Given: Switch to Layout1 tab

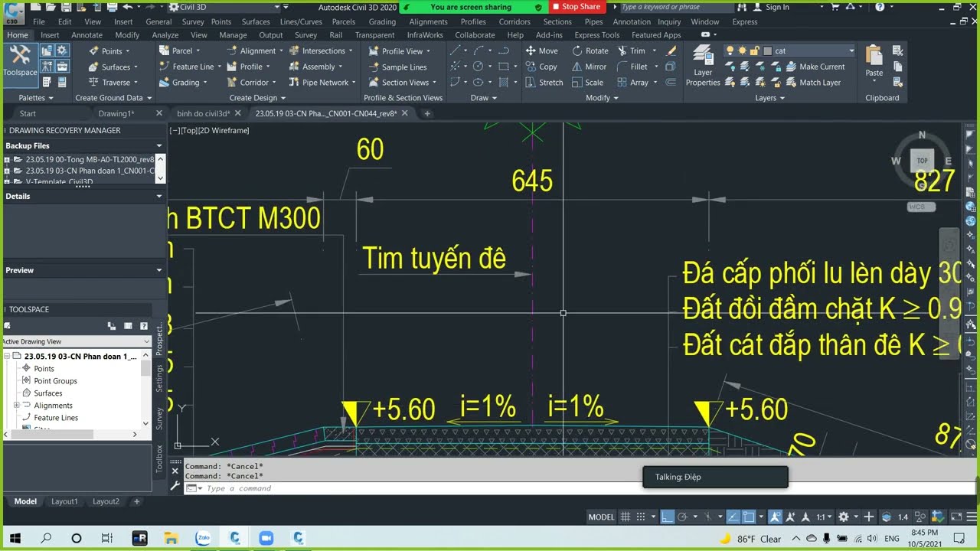Looking at the screenshot, I should click(64, 501).
